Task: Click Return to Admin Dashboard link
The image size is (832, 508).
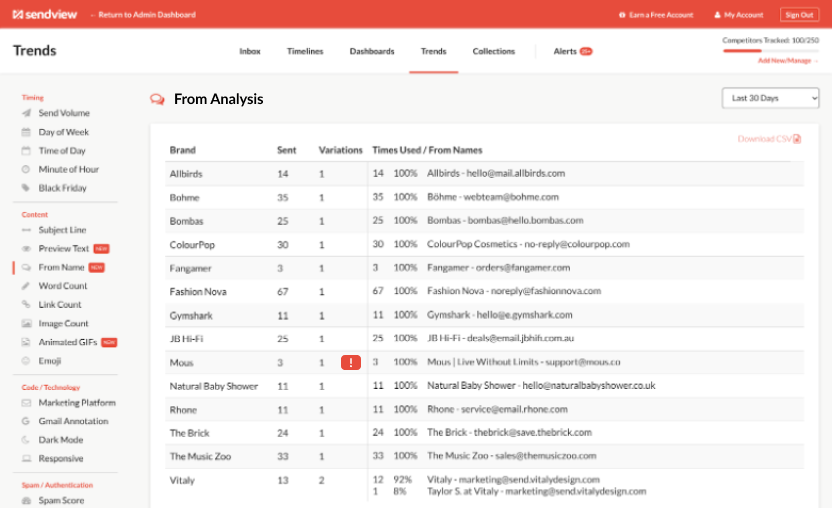Action: pos(143,15)
